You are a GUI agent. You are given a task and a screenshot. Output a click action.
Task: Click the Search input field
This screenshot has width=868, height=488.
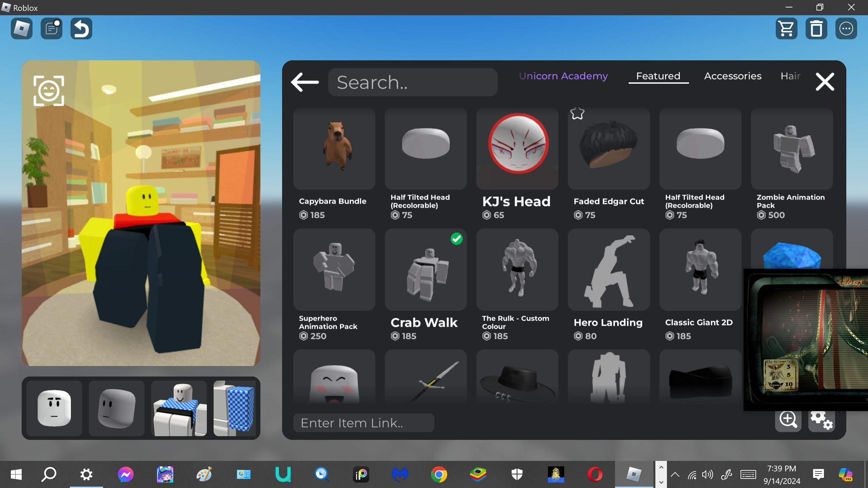(413, 82)
